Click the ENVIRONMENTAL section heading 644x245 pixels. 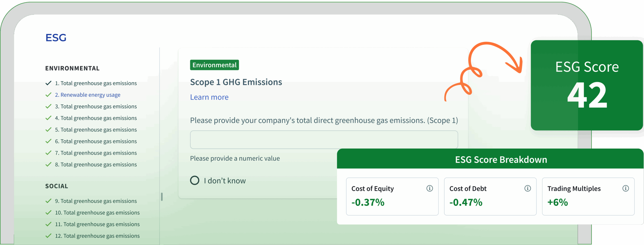click(72, 68)
